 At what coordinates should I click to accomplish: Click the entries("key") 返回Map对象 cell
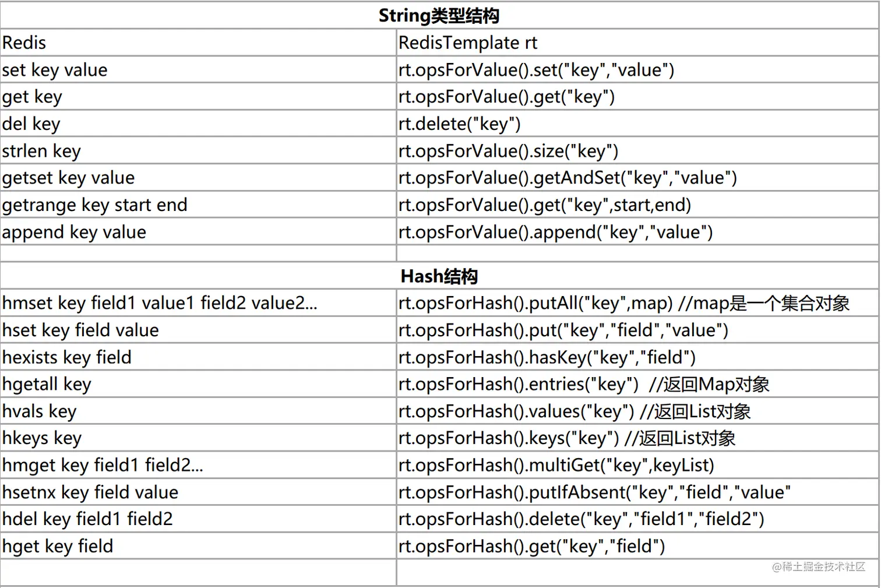tap(637, 384)
